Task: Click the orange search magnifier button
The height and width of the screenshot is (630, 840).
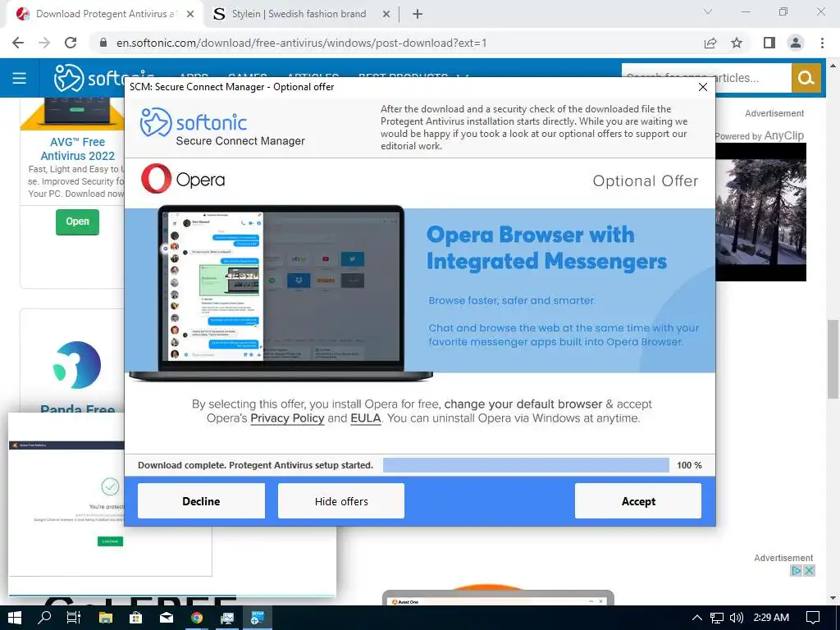Action: tap(806, 78)
